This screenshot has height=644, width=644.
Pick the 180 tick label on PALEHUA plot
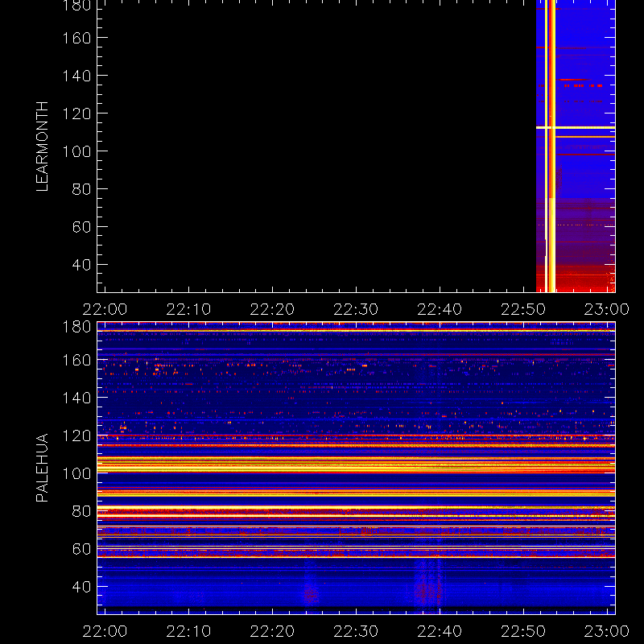point(76,327)
